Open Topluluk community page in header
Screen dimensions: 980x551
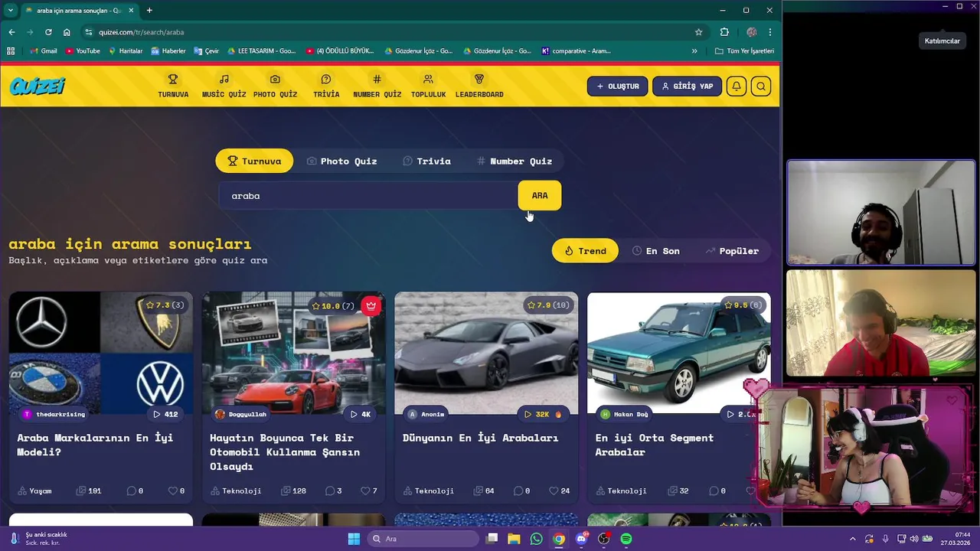click(428, 86)
